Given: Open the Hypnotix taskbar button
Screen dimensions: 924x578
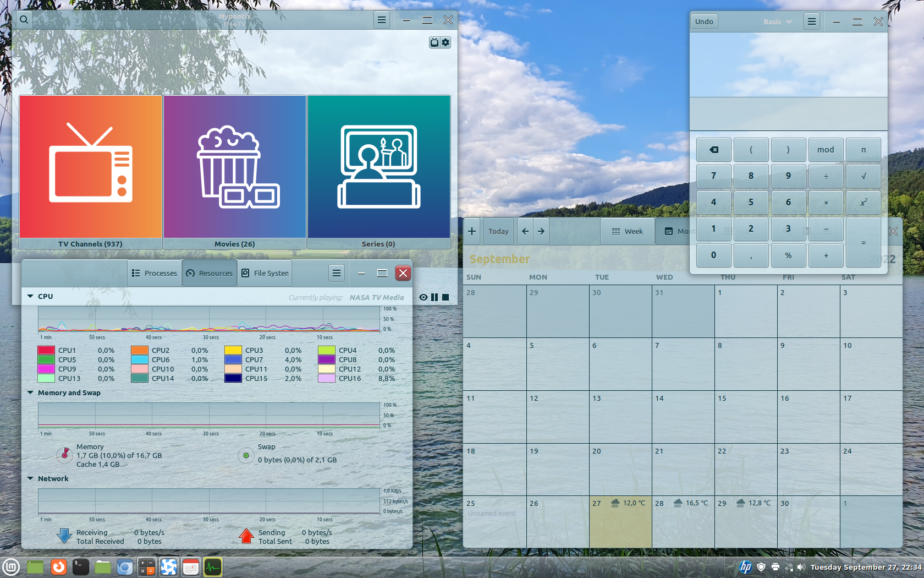Looking at the screenshot, I should pos(169,567).
